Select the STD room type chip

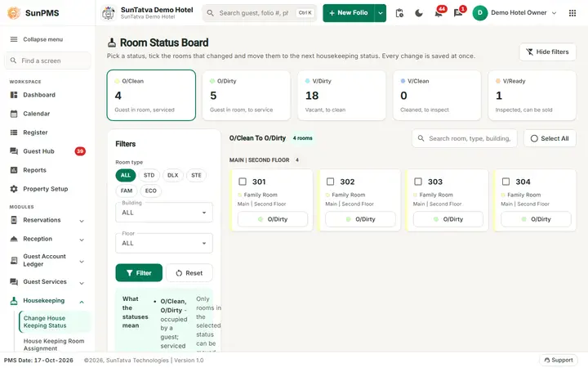coord(149,175)
